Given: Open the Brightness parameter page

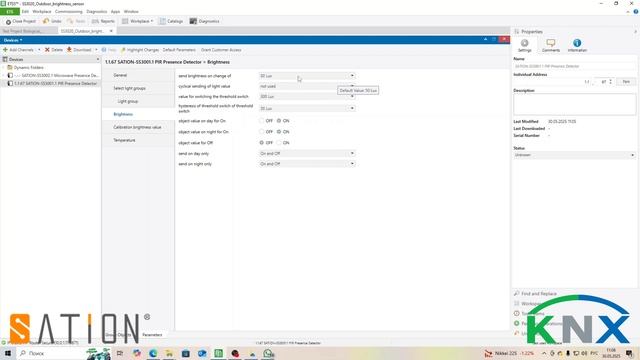Looking at the screenshot, I should tap(123, 114).
